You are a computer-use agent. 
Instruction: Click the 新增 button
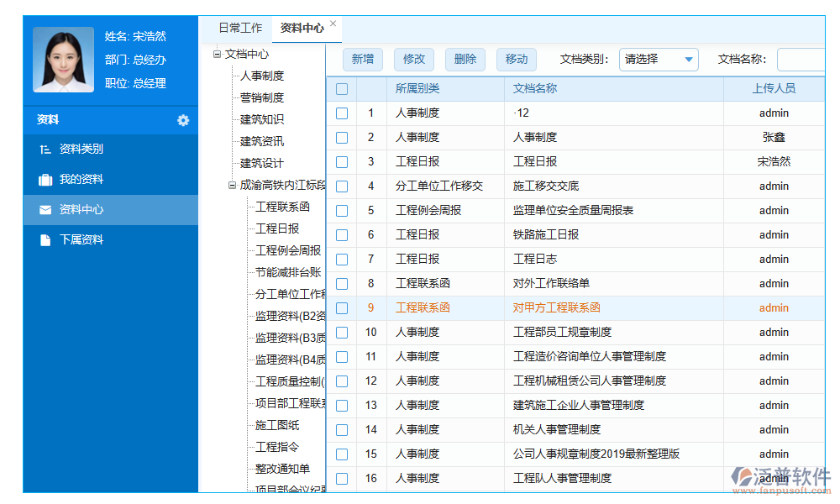(363, 59)
